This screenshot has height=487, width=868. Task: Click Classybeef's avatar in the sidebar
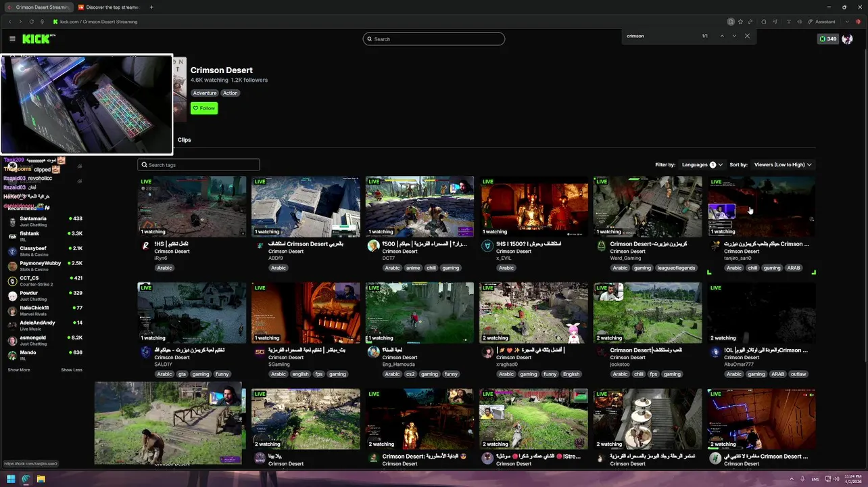(x=12, y=252)
